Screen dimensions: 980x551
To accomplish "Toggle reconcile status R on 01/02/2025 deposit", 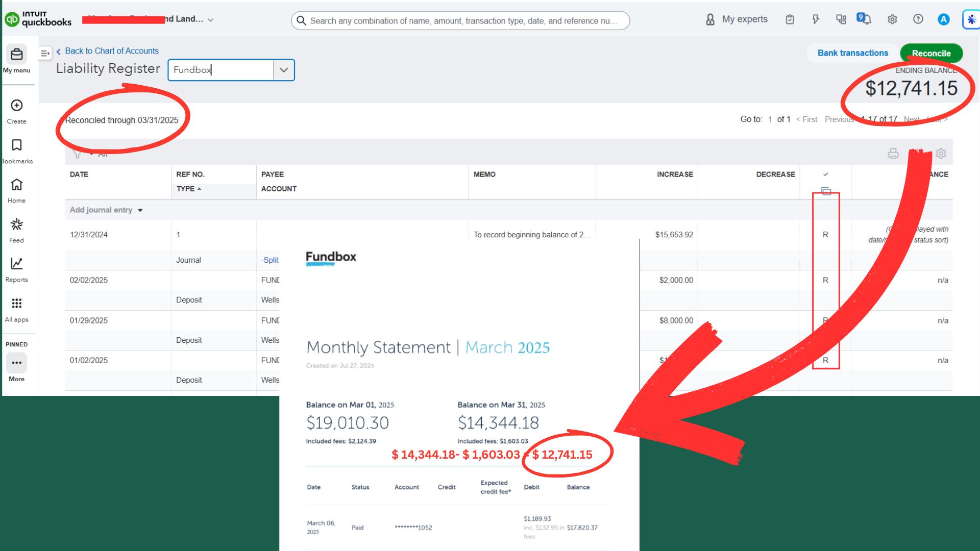I will click(825, 360).
